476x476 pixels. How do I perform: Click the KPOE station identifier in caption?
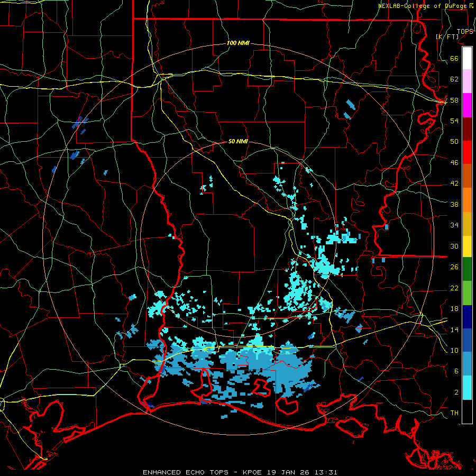tap(253, 472)
